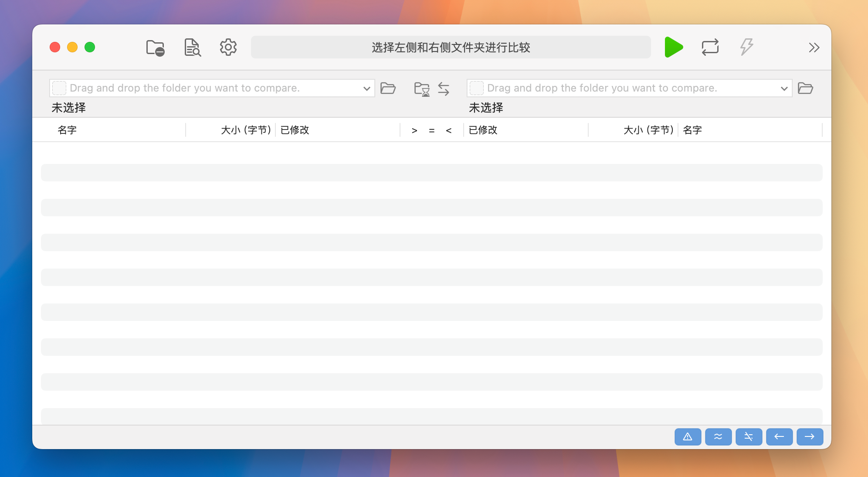868x477 pixels.
Task: Open the right folder path dropdown
Action: [784, 89]
